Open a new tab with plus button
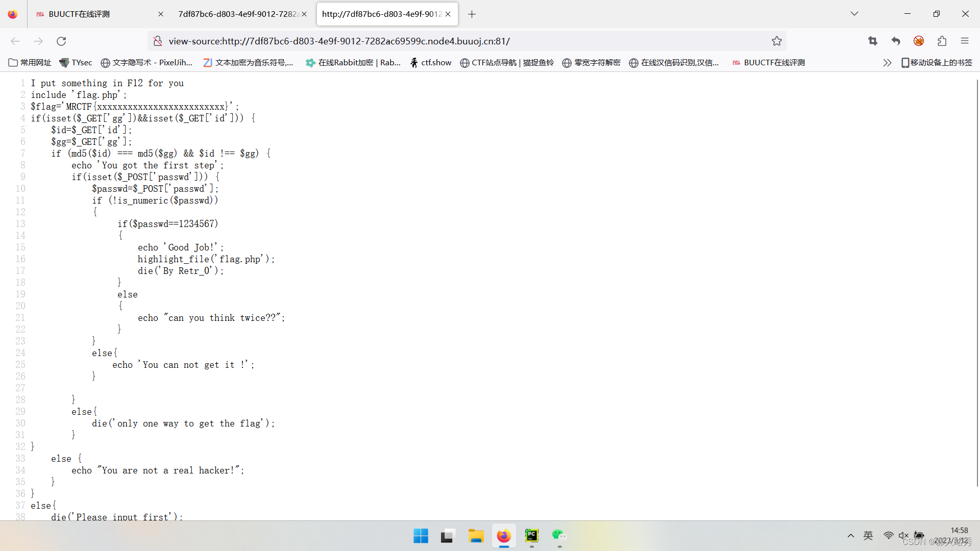This screenshot has width=980, height=551. coord(472,14)
